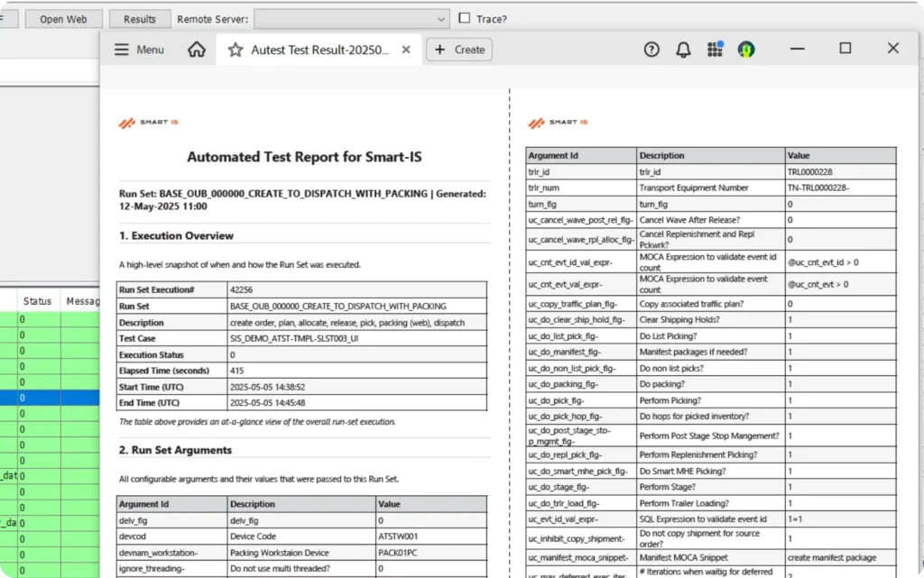This screenshot has width=924, height=578.
Task: Click the trlr_num value TN-TRL0000228-
Action: (x=818, y=188)
